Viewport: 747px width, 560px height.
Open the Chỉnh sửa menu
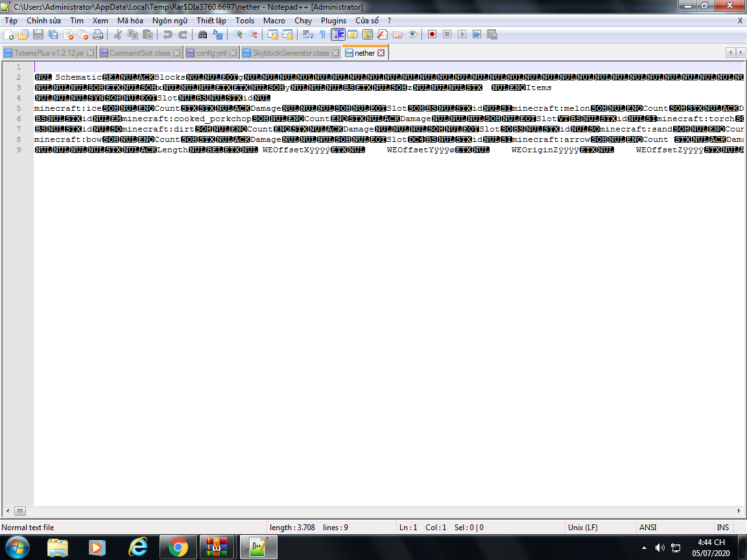click(44, 21)
